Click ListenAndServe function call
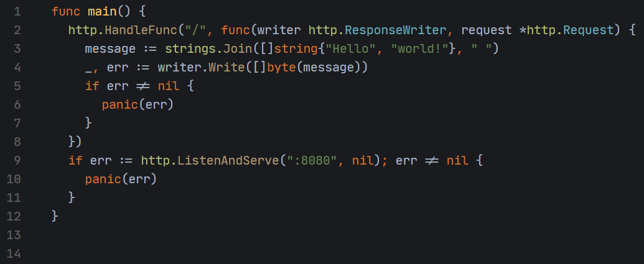This screenshot has height=264, width=644. coord(228,161)
